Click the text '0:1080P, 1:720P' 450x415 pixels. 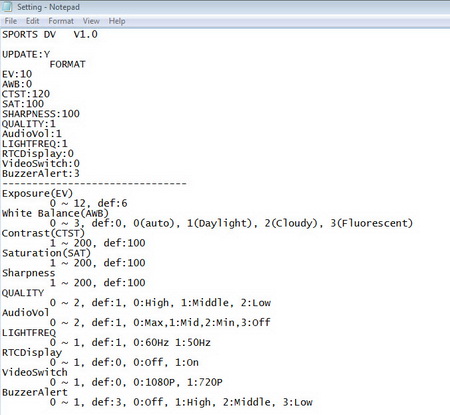(x=178, y=382)
